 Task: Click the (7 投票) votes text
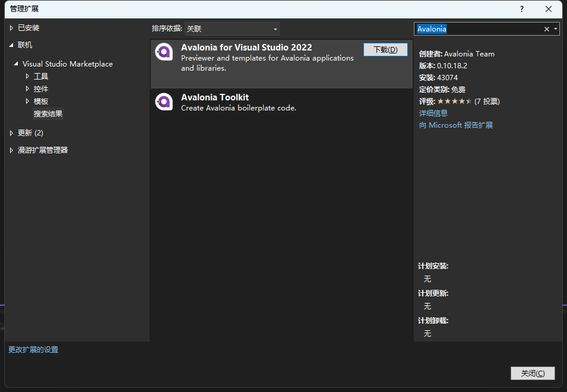[487, 102]
